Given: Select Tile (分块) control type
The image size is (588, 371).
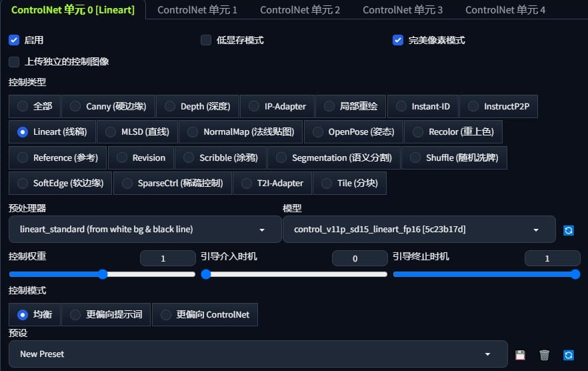Looking at the screenshot, I should point(349,183).
